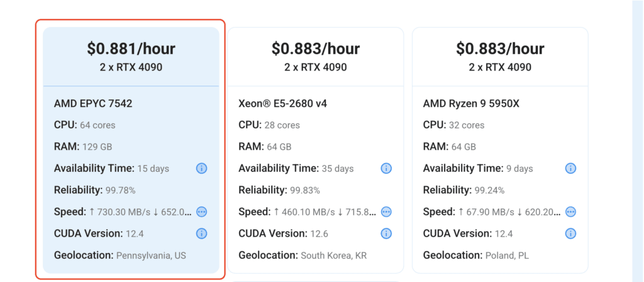Click the AMD EPYC 7542 title
Viewport: 644px width, 282px height.
[x=93, y=104]
